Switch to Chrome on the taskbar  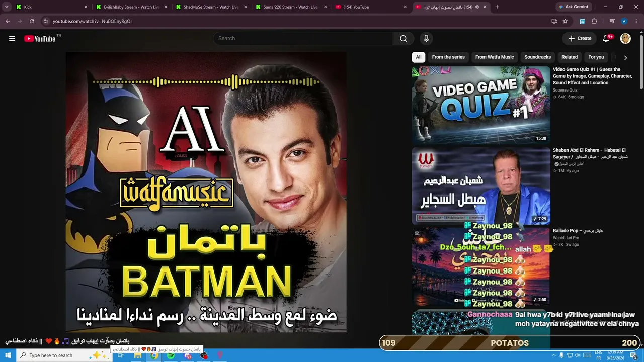[154, 355]
